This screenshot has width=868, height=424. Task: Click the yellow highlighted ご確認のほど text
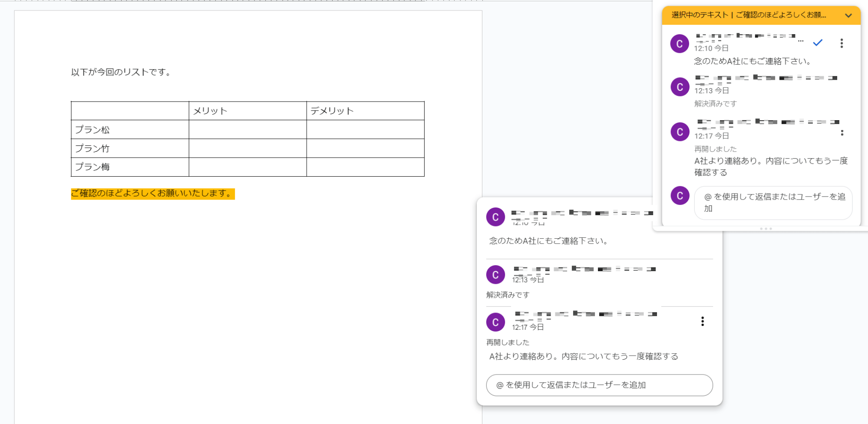point(152,194)
